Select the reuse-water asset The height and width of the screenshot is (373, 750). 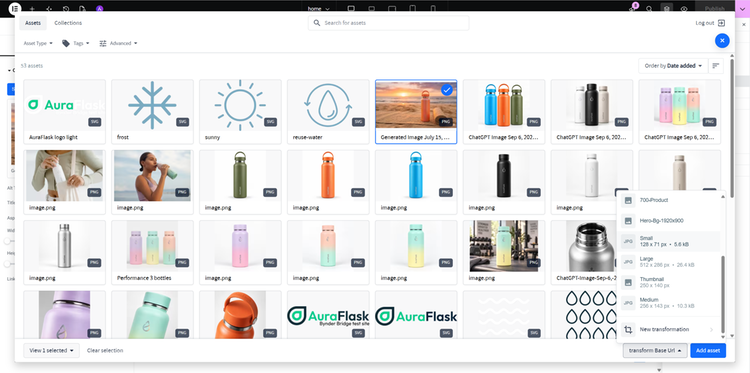328,111
